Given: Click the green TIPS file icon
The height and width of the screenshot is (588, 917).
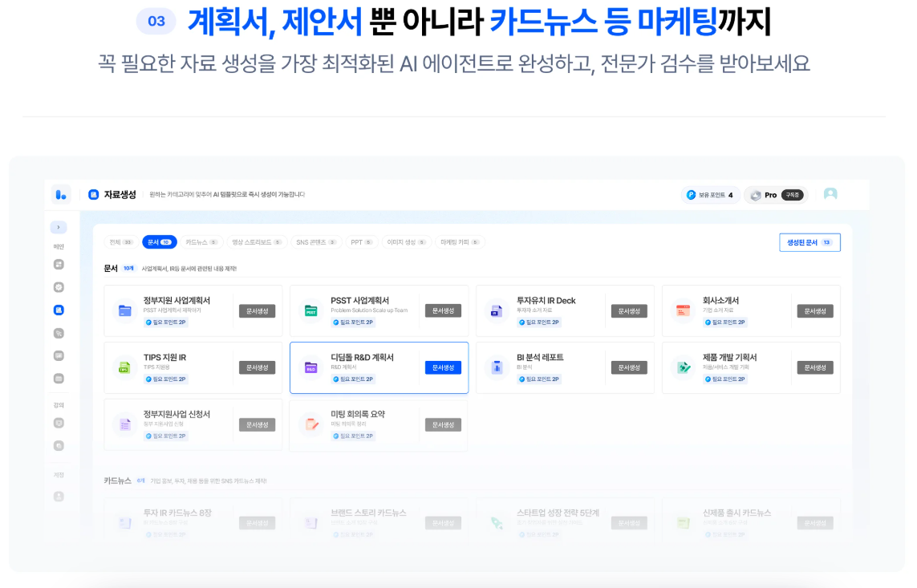Looking at the screenshot, I should (124, 367).
